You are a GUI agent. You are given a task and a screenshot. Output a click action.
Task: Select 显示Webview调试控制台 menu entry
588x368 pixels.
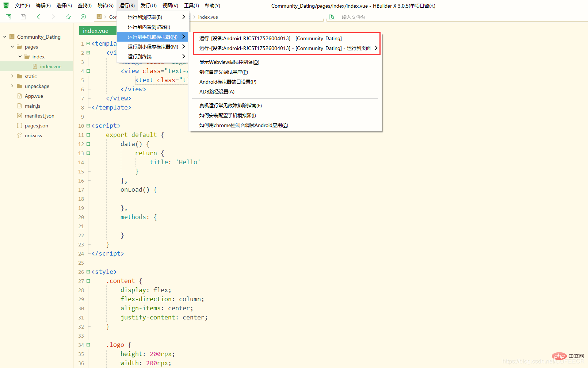(229, 62)
